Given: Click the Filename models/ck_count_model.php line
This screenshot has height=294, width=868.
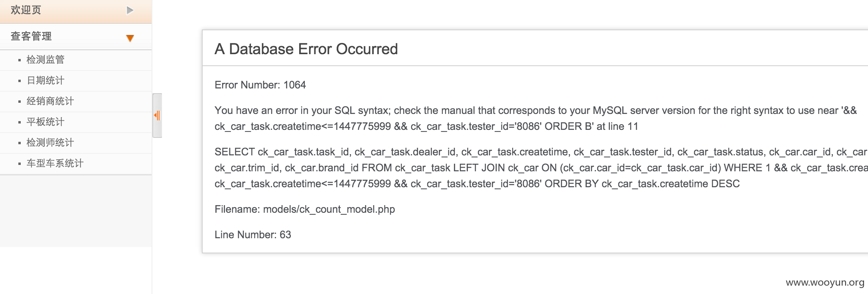Looking at the screenshot, I should 305,209.
